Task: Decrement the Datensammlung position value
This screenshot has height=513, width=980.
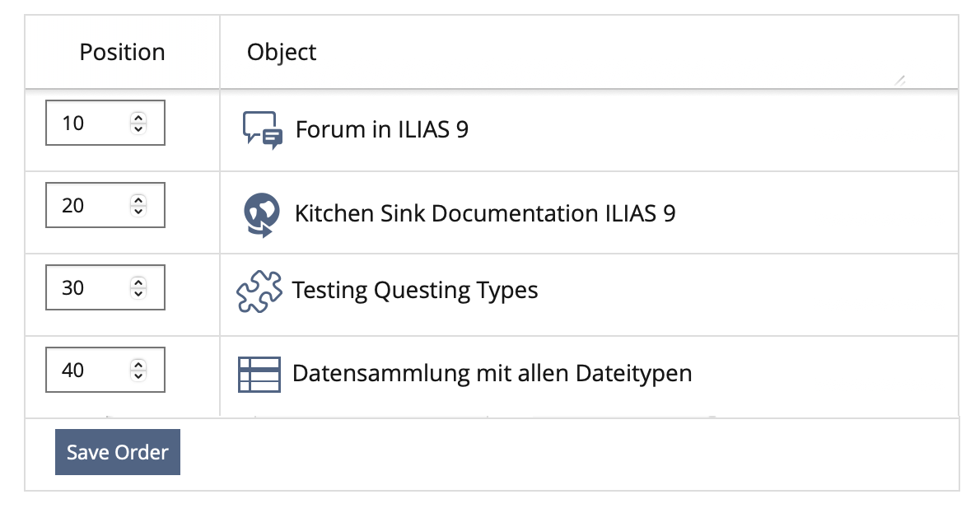Action: pos(138,375)
